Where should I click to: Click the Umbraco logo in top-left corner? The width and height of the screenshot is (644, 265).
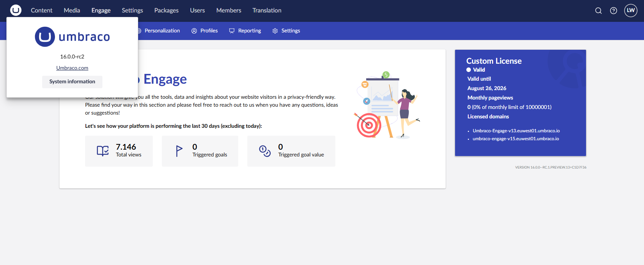click(16, 10)
